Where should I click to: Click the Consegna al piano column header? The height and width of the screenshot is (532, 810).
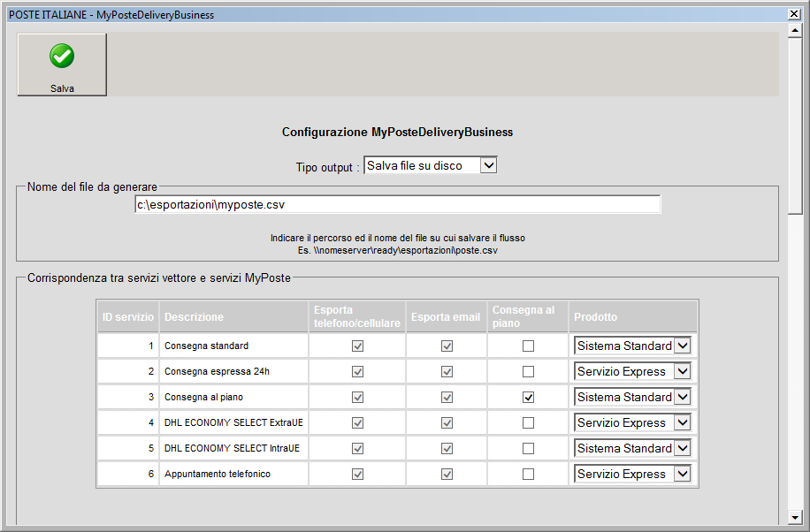527,316
